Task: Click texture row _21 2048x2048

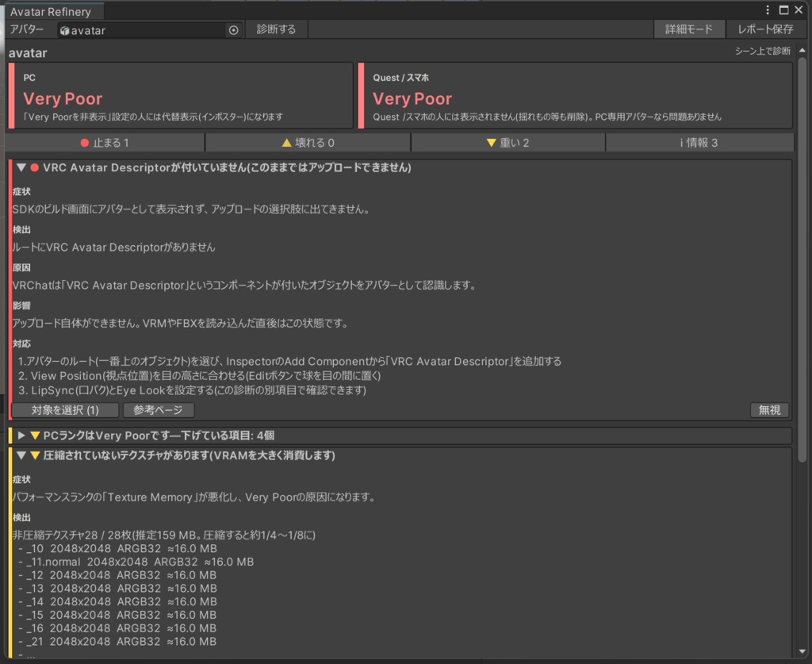Action: tap(117, 642)
